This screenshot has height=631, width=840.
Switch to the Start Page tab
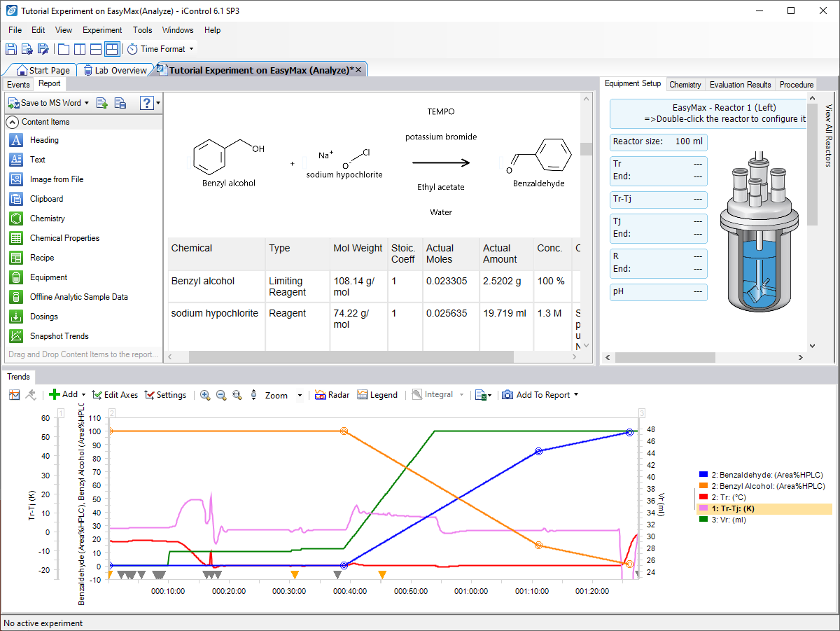43,70
